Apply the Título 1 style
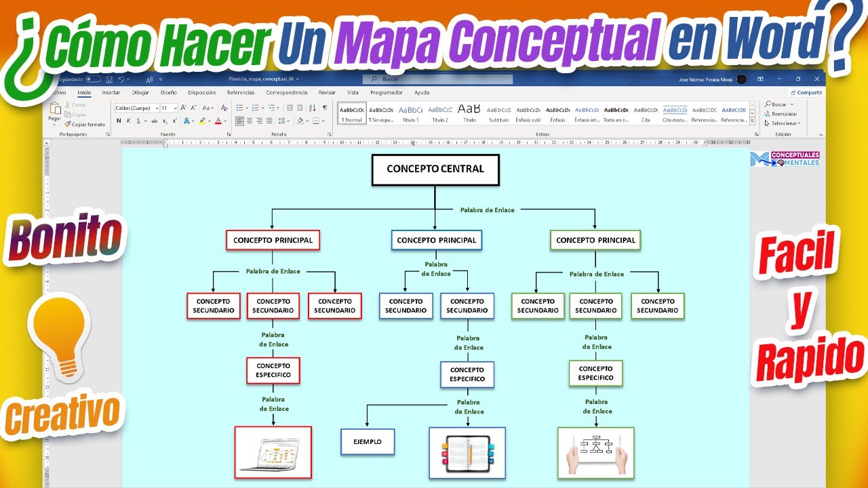The height and width of the screenshot is (488, 868). click(x=411, y=113)
